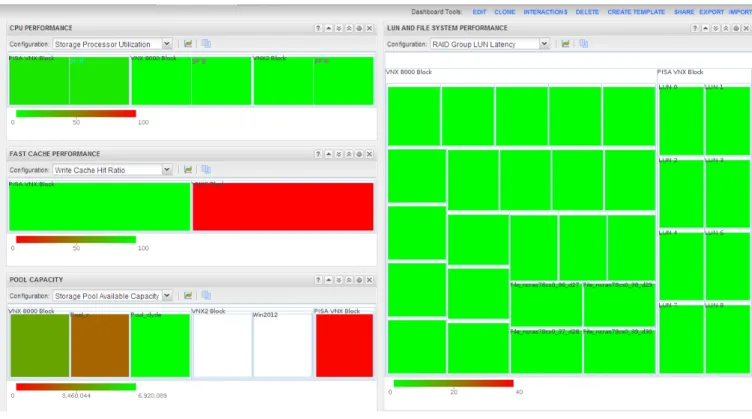
Task: Select green PISA VNX Block cell in Fast Cache
Action: tap(100, 207)
